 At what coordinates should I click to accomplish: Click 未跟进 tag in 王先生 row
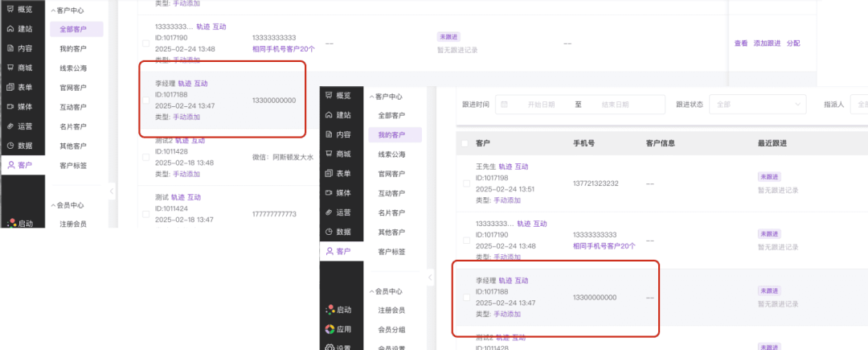[769, 177]
